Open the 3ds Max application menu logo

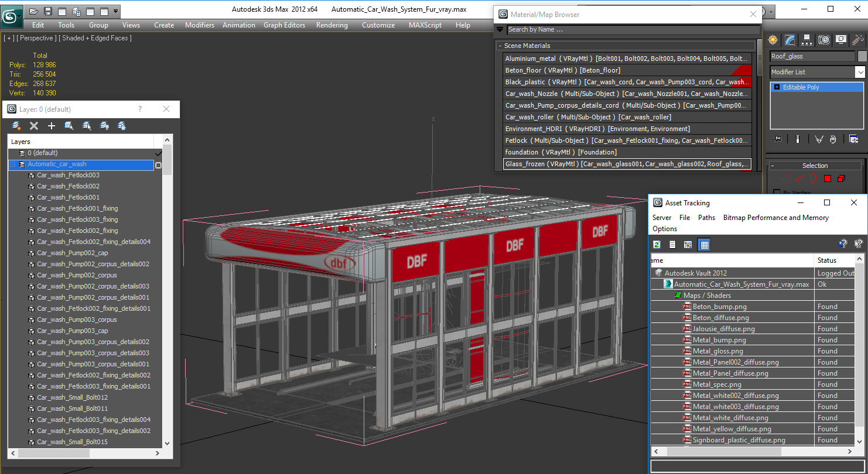coord(12,16)
